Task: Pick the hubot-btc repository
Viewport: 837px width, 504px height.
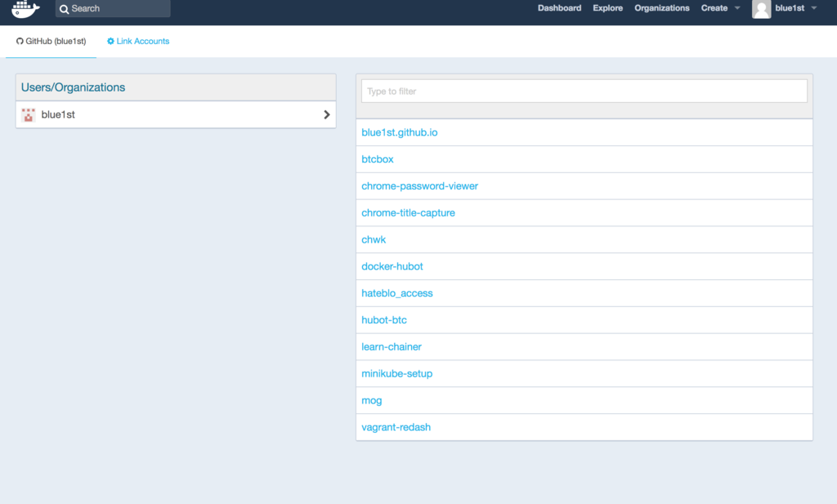Action: coord(384,320)
